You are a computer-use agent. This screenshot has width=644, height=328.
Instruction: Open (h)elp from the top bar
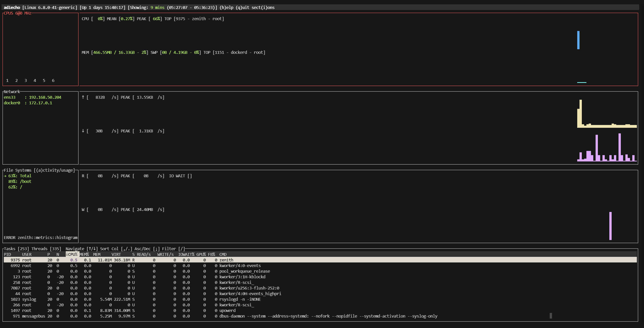[226, 7]
